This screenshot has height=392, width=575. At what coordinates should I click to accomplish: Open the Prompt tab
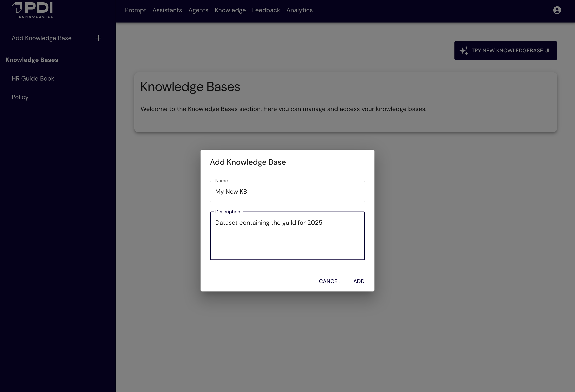tap(135, 10)
